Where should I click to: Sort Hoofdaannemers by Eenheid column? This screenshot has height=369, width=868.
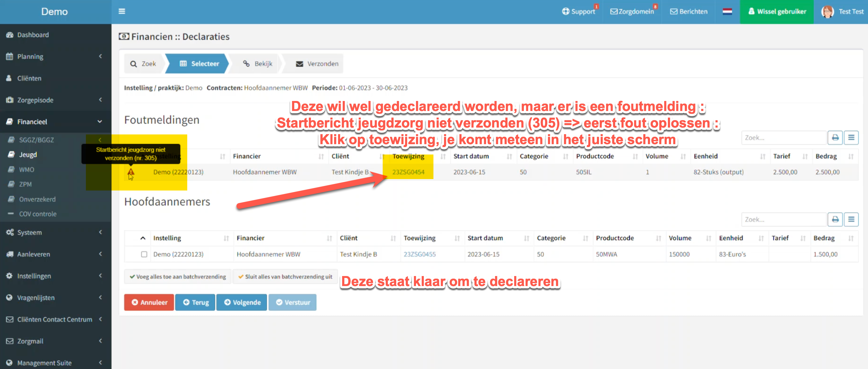point(742,238)
